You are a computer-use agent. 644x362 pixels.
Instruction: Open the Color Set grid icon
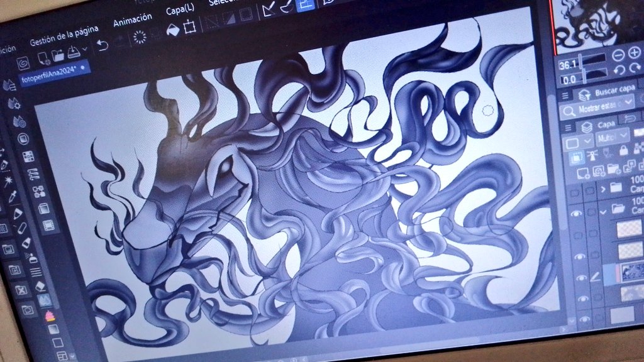[x=28, y=156]
